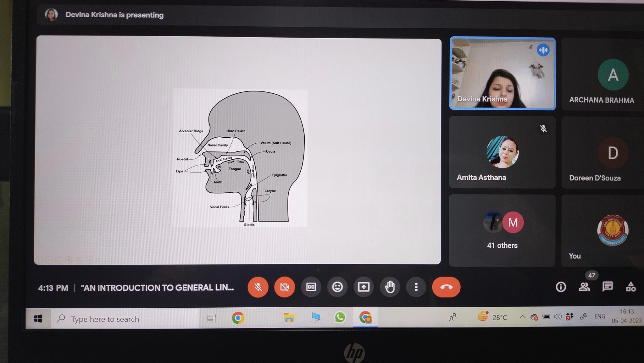
Task: Open the volume control in the system tray
Action: 558,317
